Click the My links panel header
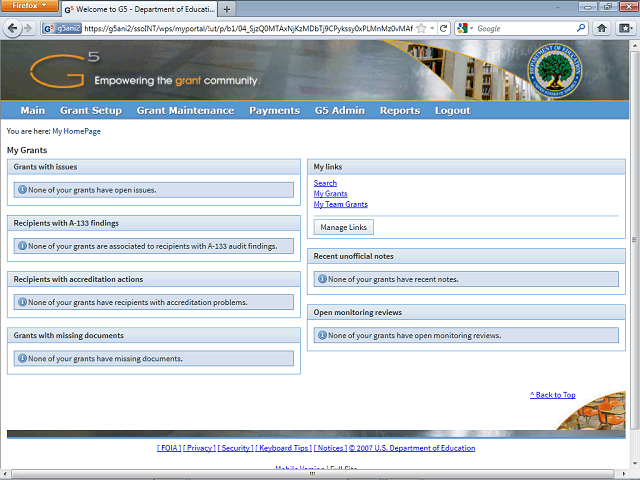Image resolution: width=640 pixels, height=480 pixels. (x=466, y=167)
